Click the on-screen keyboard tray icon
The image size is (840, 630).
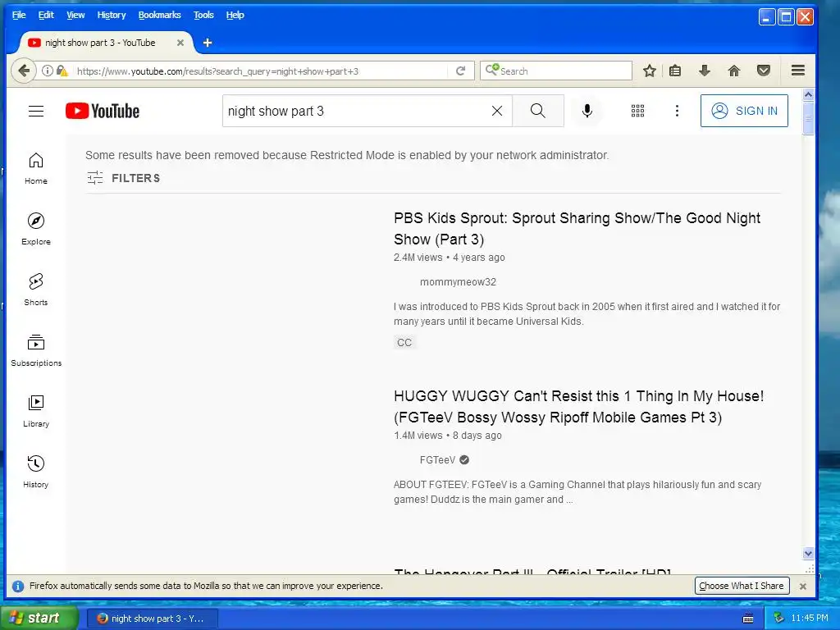[748, 619]
